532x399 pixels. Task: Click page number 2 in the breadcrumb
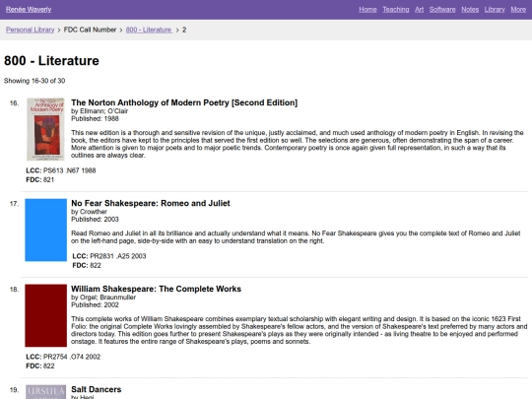(184, 30)
